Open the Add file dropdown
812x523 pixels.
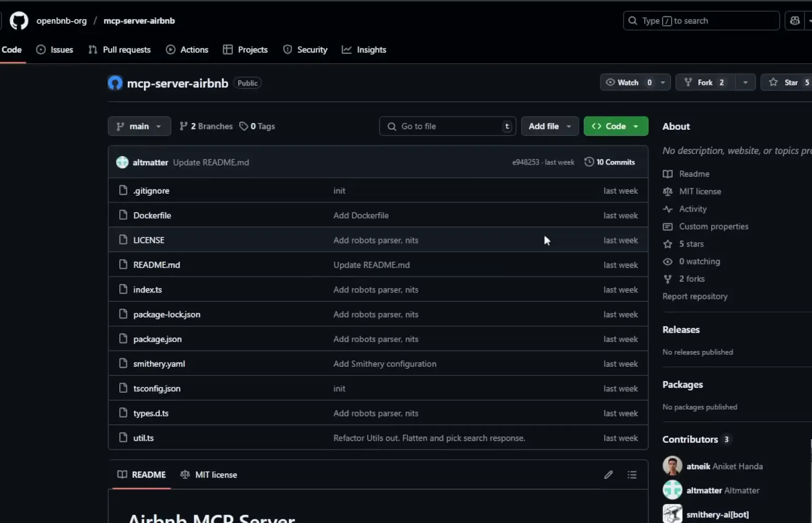coord(550,126)
